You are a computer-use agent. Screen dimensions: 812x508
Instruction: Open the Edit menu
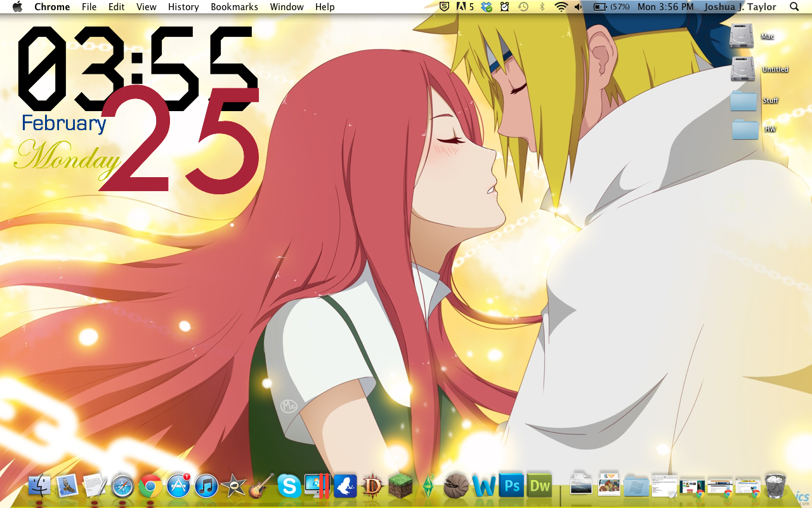[x=117, y=7]
